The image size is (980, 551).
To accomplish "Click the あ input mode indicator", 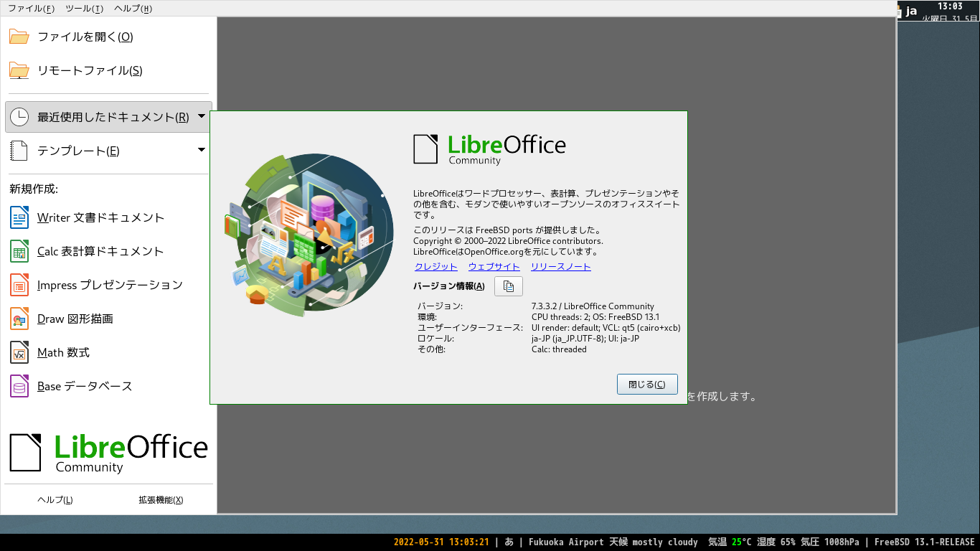I will (509, 542).
